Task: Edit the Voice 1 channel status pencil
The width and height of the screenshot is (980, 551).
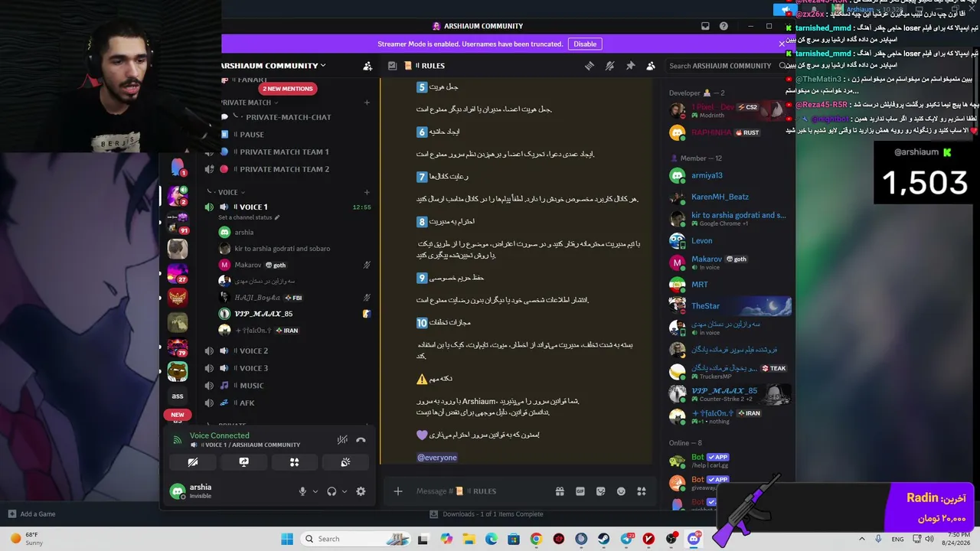Action: [277, 217]
